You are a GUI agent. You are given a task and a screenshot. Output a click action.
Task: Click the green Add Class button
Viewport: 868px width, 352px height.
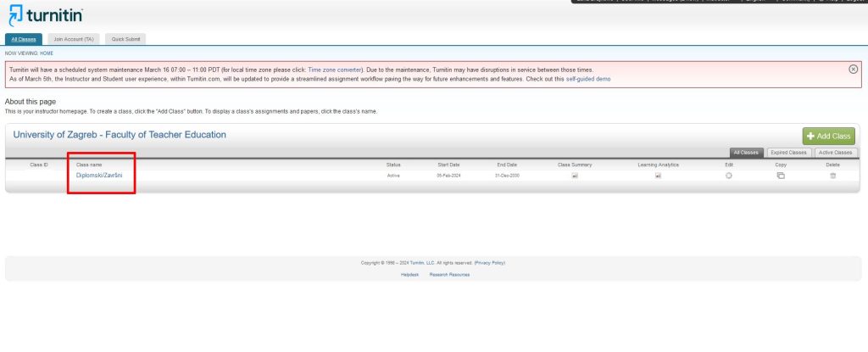click(828, 136)
